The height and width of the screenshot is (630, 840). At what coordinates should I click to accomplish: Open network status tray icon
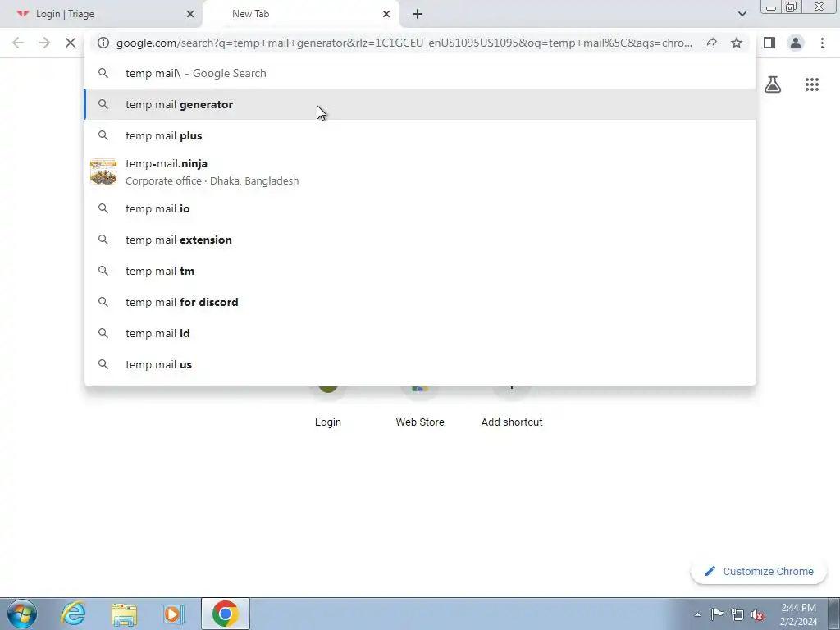pos(737,614)
